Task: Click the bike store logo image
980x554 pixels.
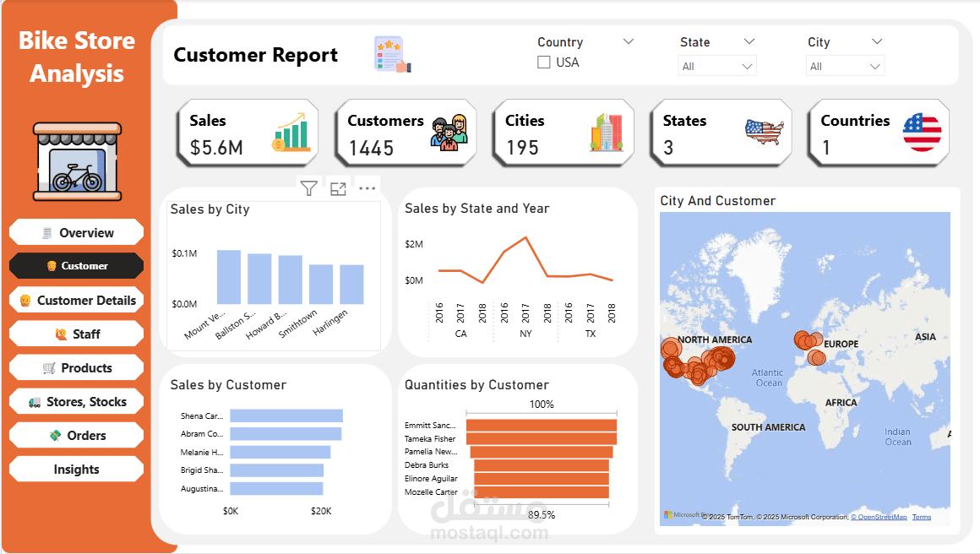Action: coord(78,162)
